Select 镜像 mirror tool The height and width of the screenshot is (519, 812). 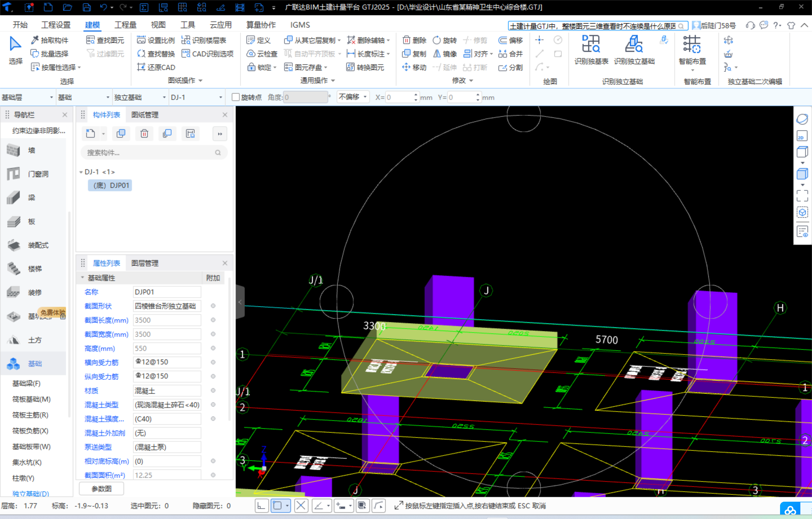444,54
